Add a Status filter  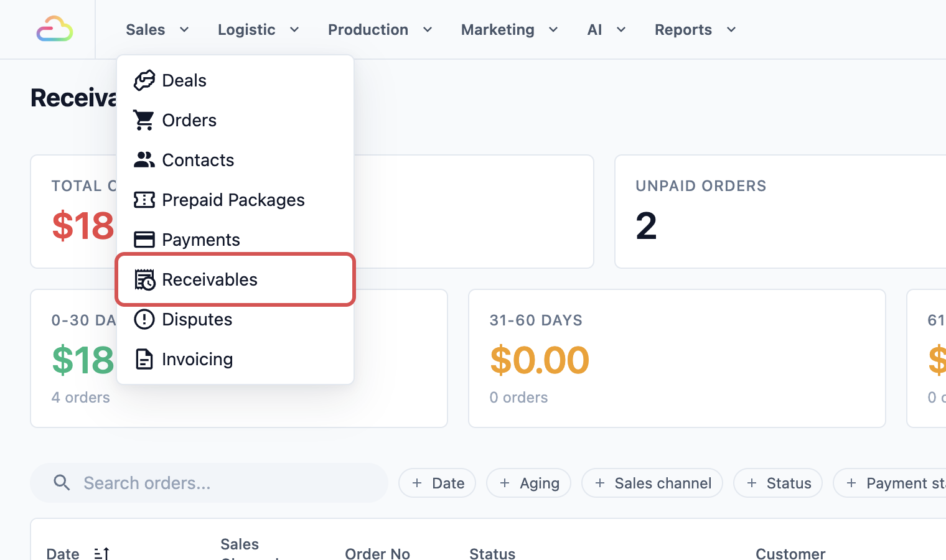coord(778,483)
